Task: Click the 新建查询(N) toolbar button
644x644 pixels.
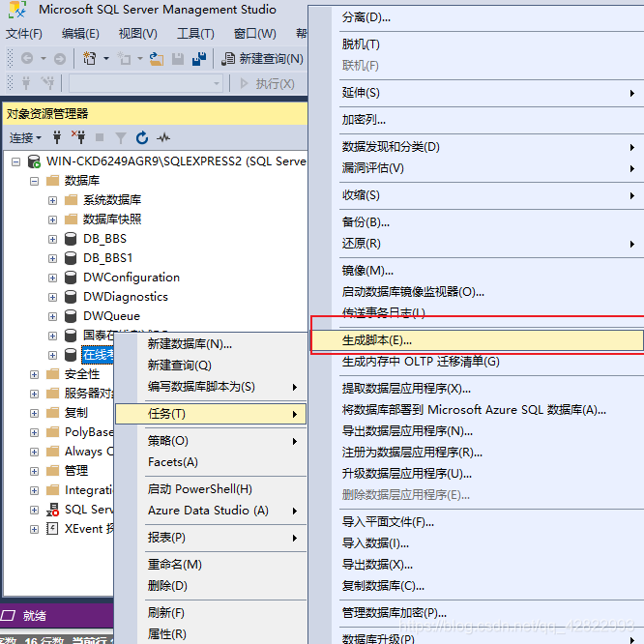Action: click(x=262, y=59)
